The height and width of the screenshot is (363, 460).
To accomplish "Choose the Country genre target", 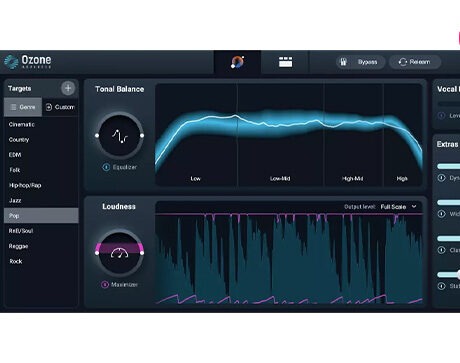I will pyautogui.click(x=41, y=140).
